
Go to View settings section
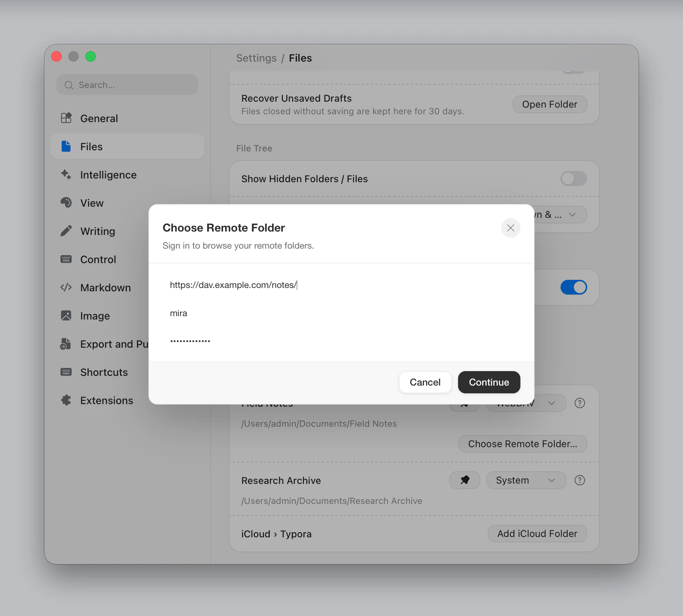[127, 203]
